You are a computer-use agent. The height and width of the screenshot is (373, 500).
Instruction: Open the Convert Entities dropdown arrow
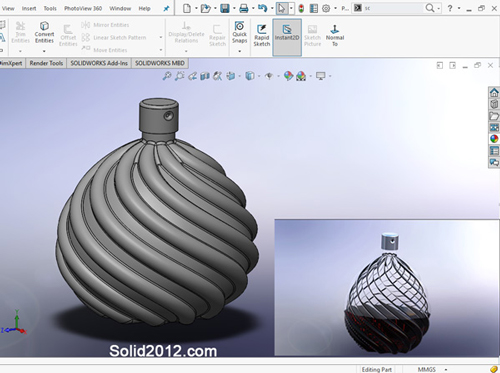44,51
